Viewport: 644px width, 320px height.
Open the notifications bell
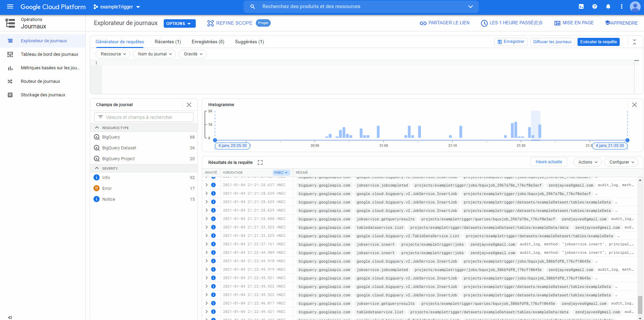pos(608,6)
